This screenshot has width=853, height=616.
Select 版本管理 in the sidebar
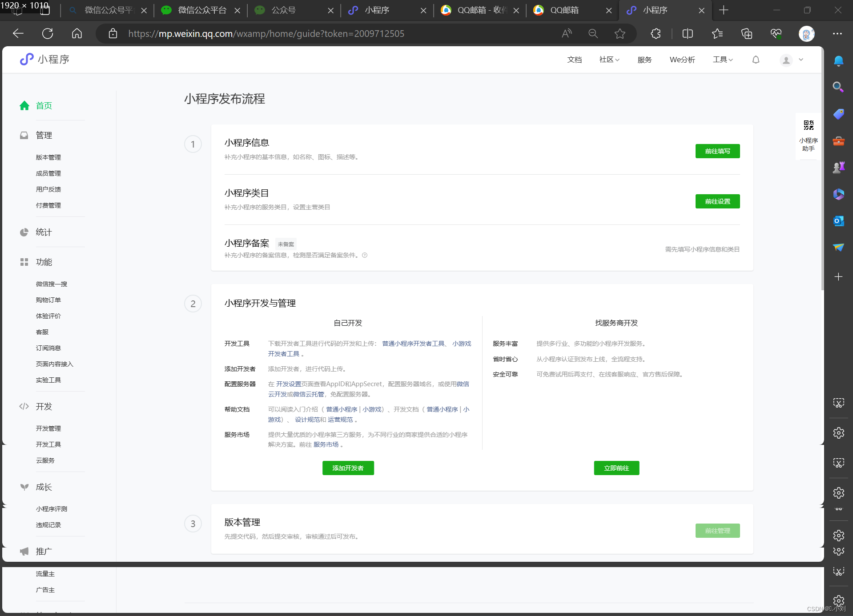pos(48,157)
